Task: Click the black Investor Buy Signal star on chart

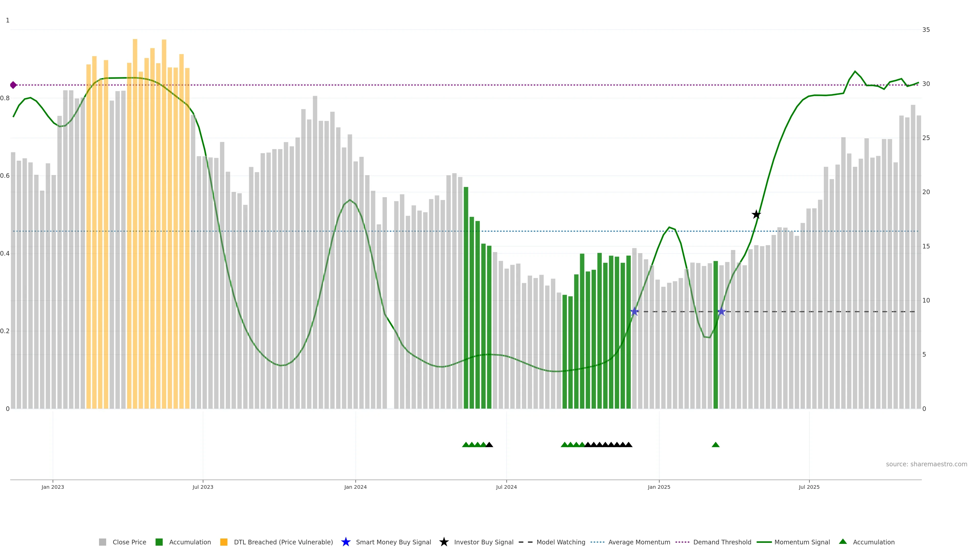Action: pyautogui.click(x=756, y=215)
